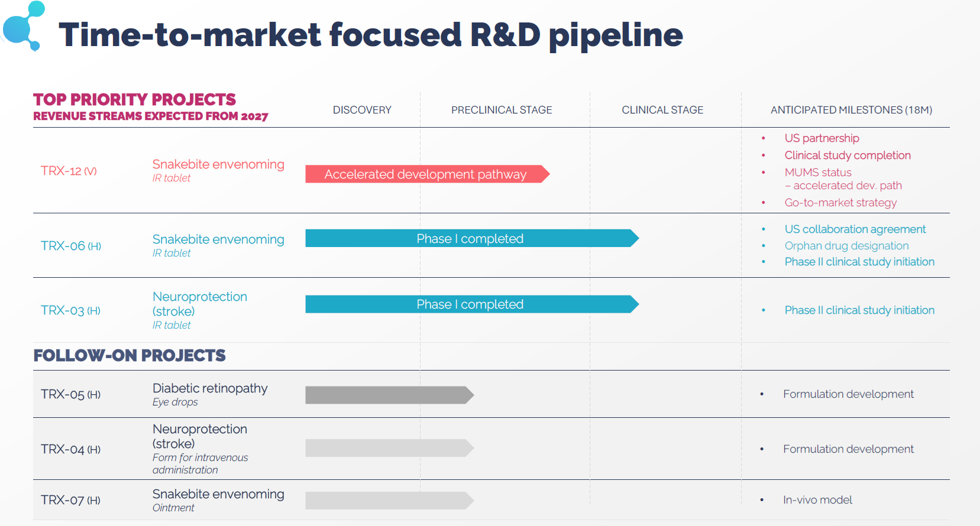Image resolution: width=980 pixels, height=526 pixels.
Task: Select the TRX-04 (H) project label
Action: [x=70, y=450]
